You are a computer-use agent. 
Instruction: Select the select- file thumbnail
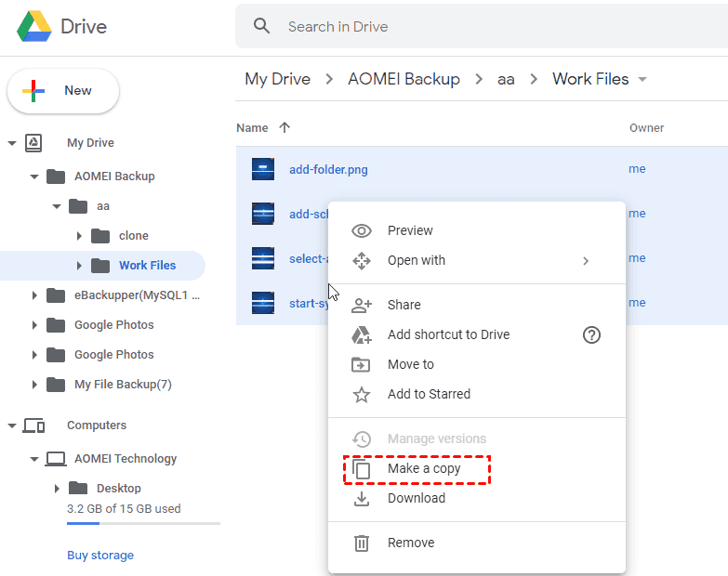tap(263, 258)
